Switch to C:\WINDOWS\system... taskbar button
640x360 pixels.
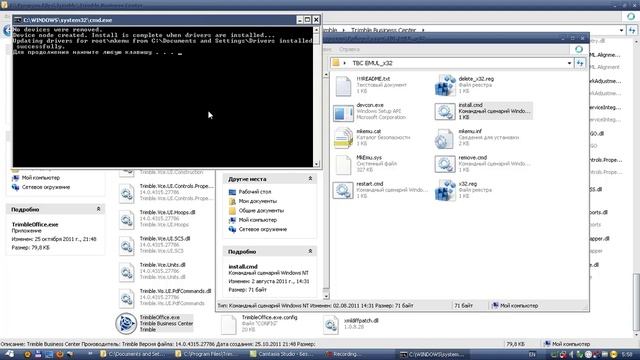tap(432, 354)
